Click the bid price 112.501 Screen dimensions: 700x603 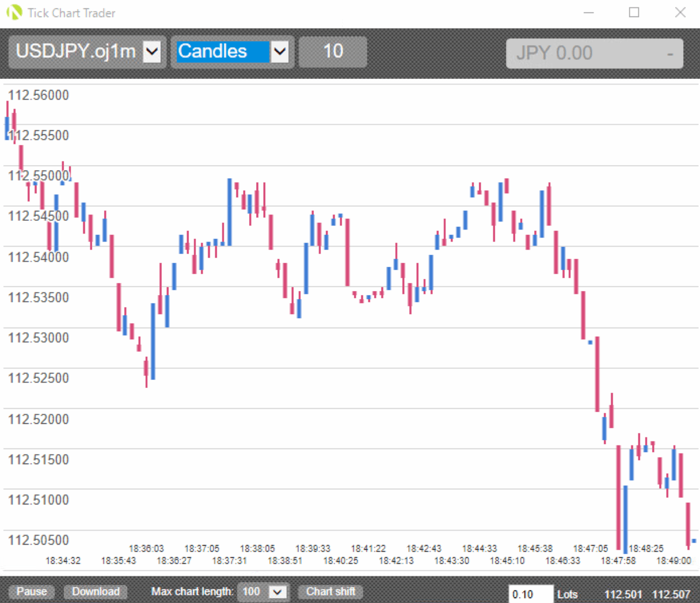click(x=623, y=594)
